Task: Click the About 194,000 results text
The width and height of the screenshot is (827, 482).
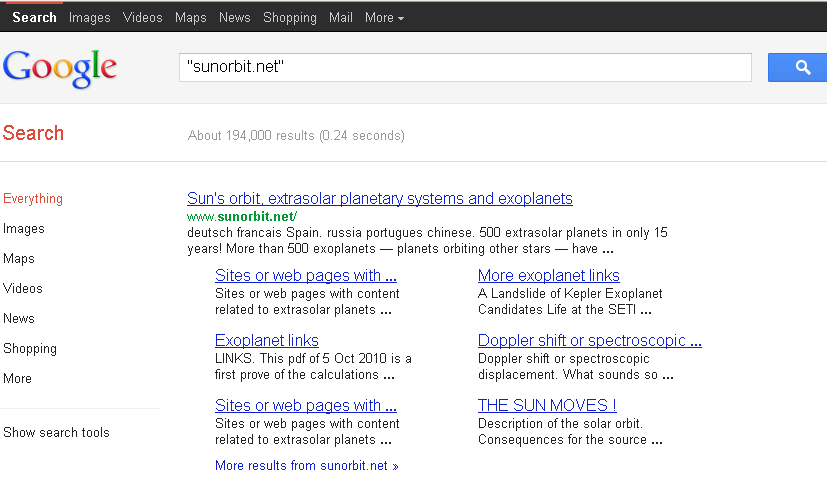Action: [296, 136]
